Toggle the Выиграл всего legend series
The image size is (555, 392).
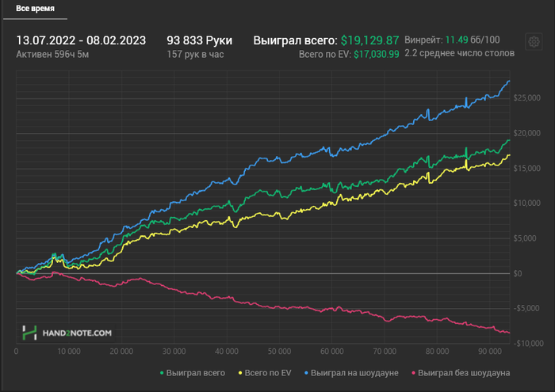(x=192, y=373)
